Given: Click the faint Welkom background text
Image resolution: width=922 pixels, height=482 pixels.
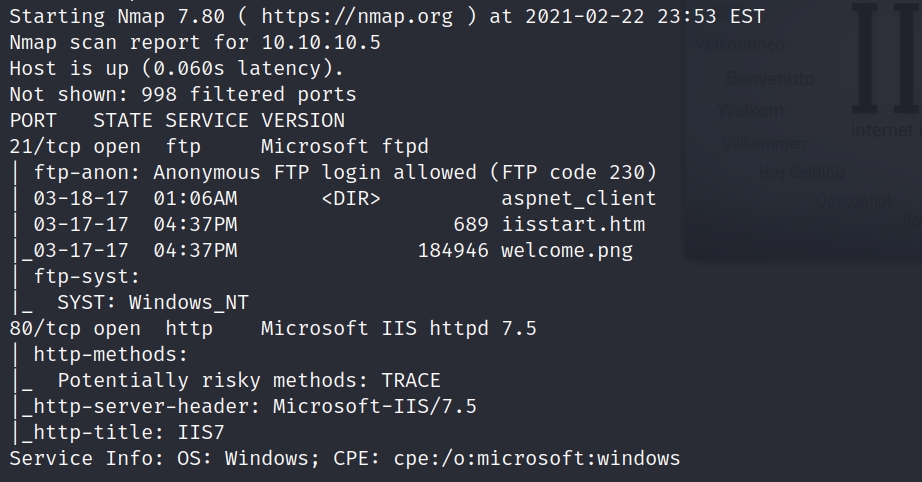Looking at the screenshot, I should [750, 110].
